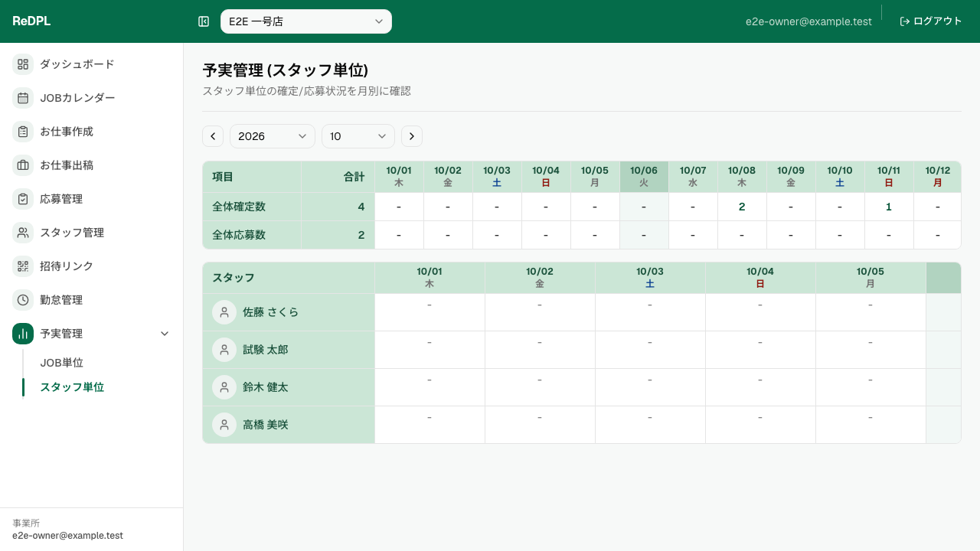Click the 項目 column header

point(252,177)
